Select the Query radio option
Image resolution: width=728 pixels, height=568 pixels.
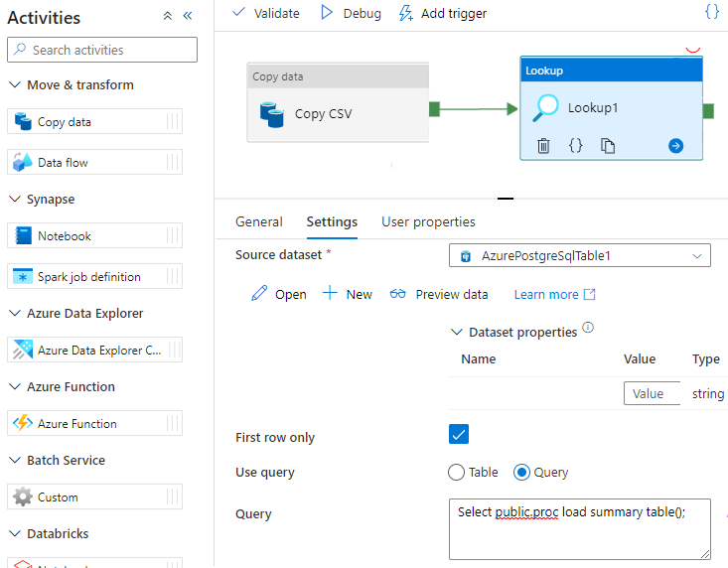coord(521,473)
